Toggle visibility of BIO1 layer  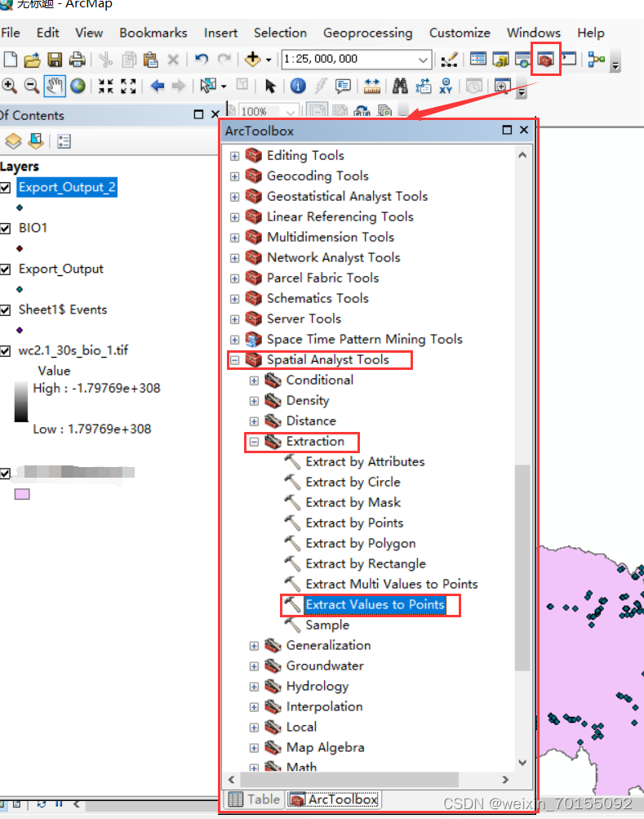pyautogui.click(x=5, y=229)
